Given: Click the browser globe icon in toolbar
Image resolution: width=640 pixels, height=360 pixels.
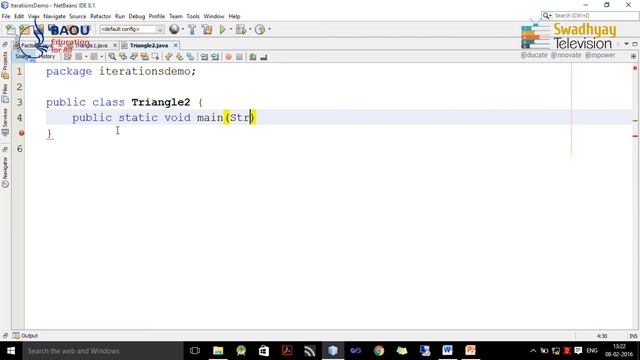Looking at the screenshot, I should (x=174, y=29).
